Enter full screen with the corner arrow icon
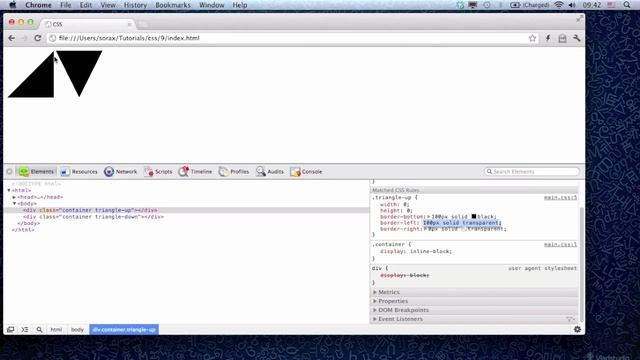This screenshot has height=360, width=640. tap(580, 18)
